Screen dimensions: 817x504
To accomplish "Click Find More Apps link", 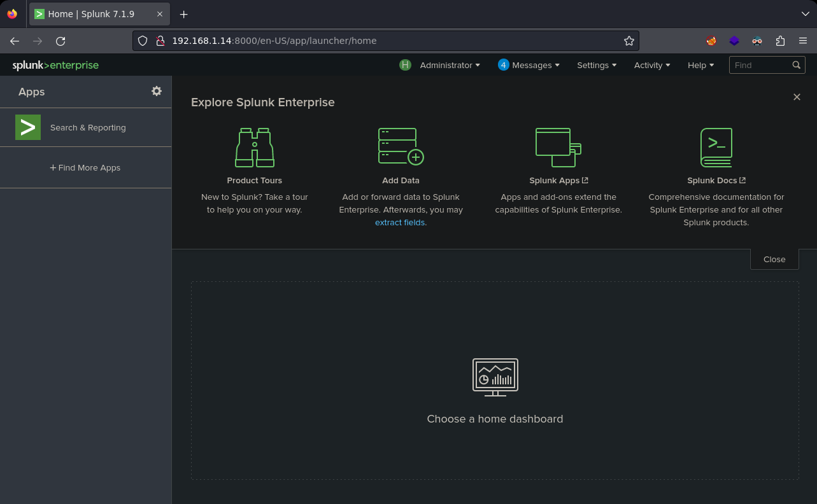I will [x=85, y=167].
